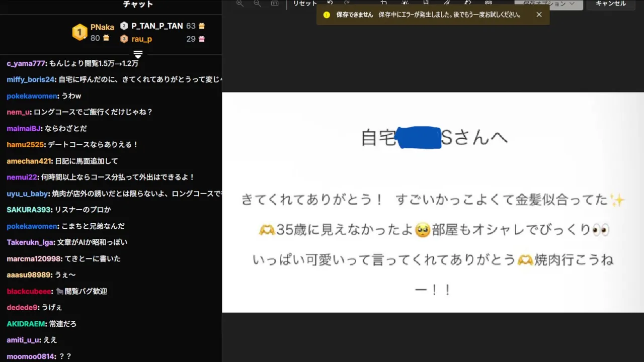644x362 pixels.
Task: Click message text てきとーに書いた
Action: pos(93,258)
